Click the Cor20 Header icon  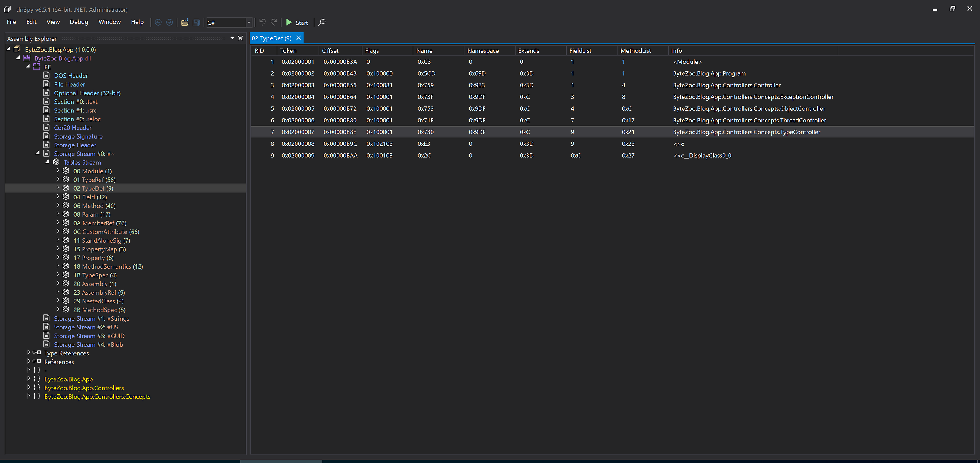point(46,127)
